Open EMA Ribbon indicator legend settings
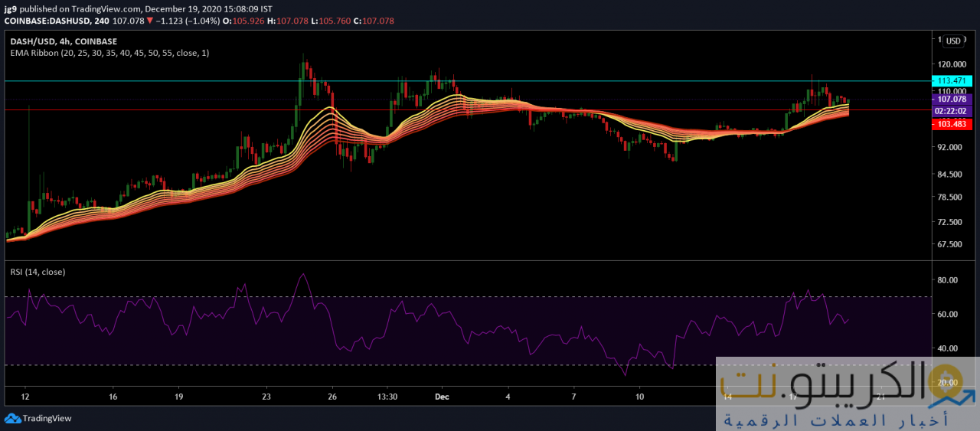 click(x=109, y=53)
